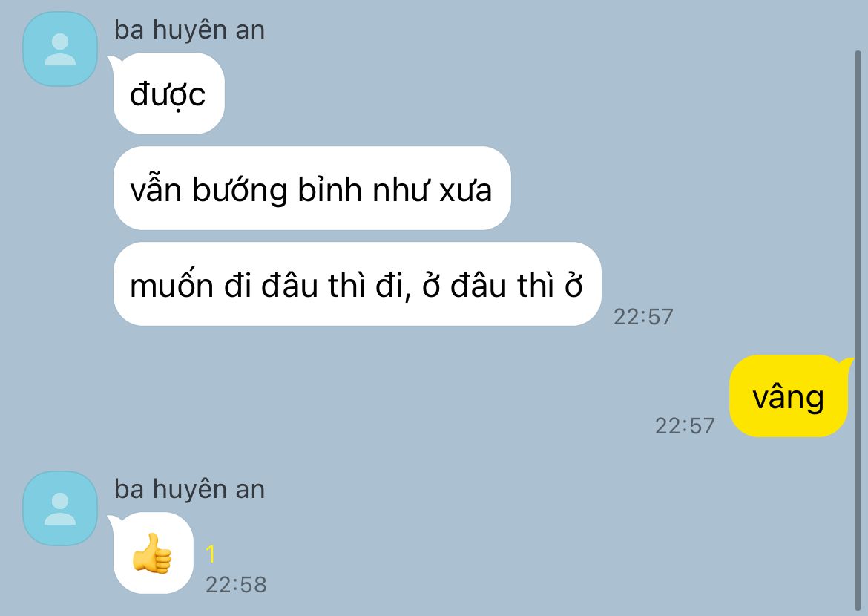Click bottom sender name ba huyên an
The width and height of the screenshot is (868, 616).
click(189, 490)
